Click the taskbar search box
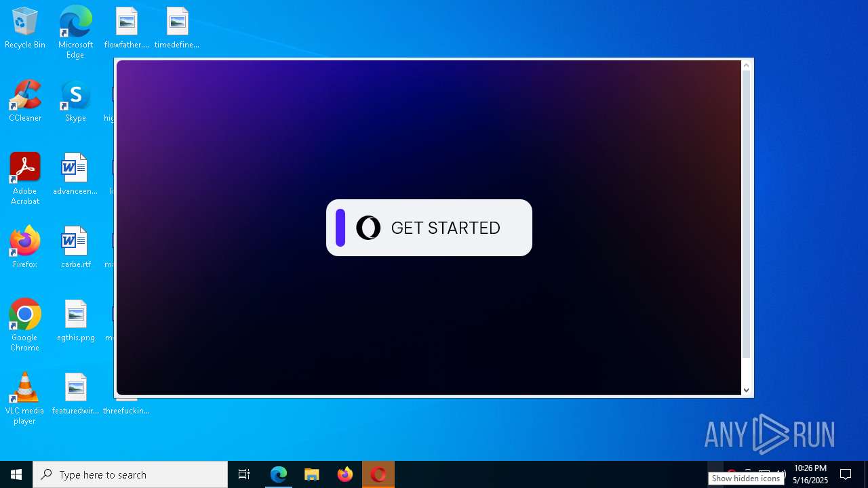Viewport: 868px width, 488px height. pyautogui.click(x=130, y=474)
